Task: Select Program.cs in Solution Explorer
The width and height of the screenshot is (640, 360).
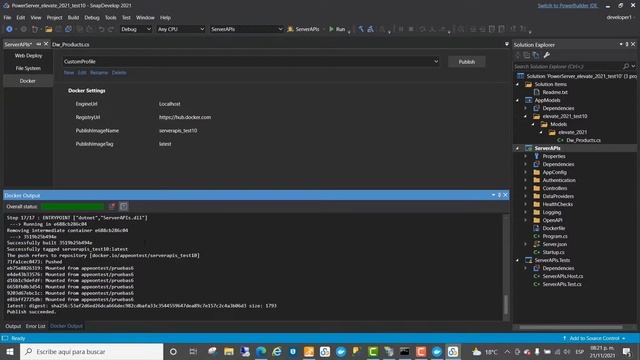Action: pos(555,236)
